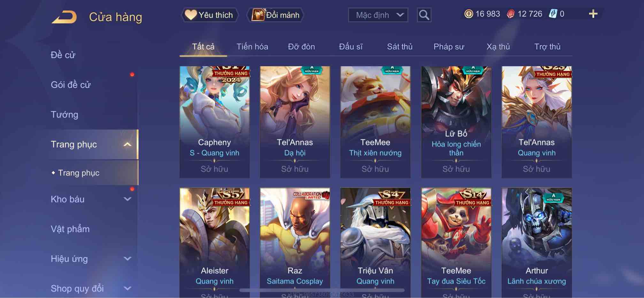Open the Mặc định sorting dropdown
The height and width of the screenshot is (298, 644).
pos(378,15)
